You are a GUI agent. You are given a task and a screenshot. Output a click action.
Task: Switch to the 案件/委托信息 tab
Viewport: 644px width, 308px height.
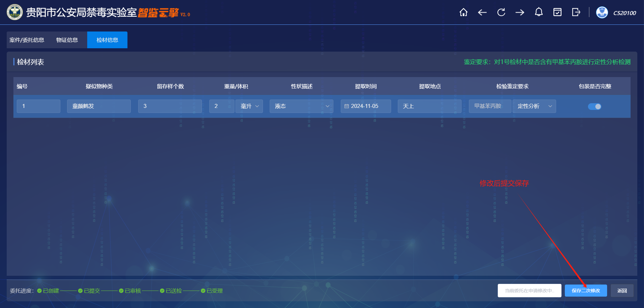click(27, 40)
